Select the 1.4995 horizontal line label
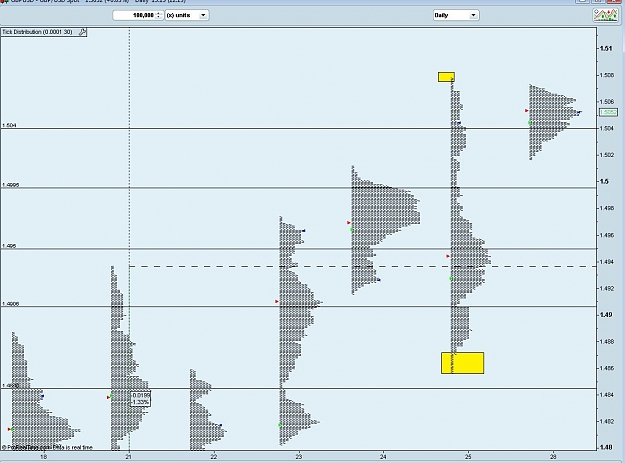Image resolution: width=625 pixels, height=463 pixels. [x=11, y=185]
